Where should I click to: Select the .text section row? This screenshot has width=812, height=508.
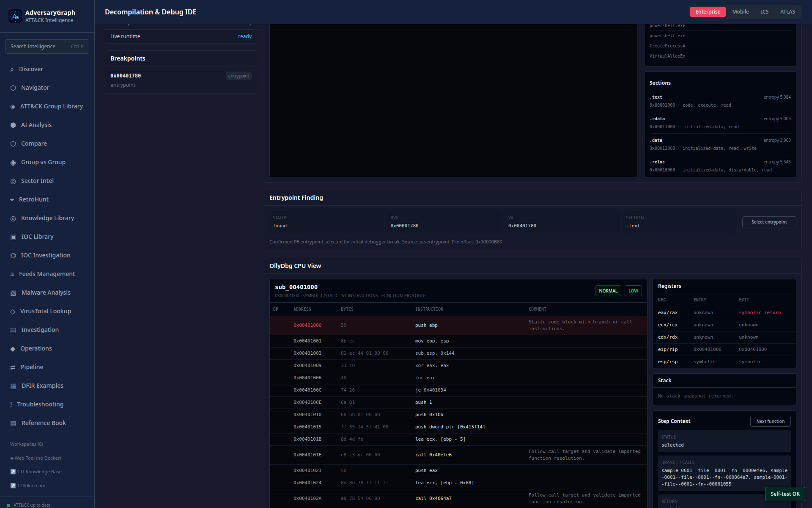720,101
